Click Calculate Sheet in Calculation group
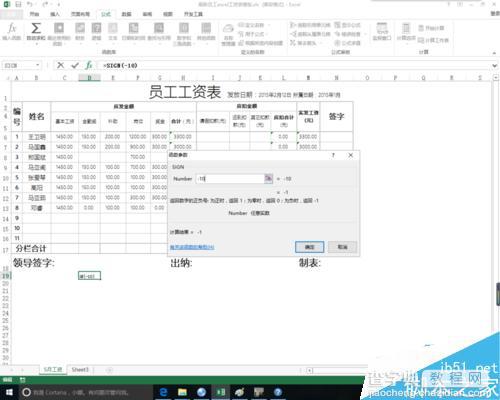 pos(433,40)
